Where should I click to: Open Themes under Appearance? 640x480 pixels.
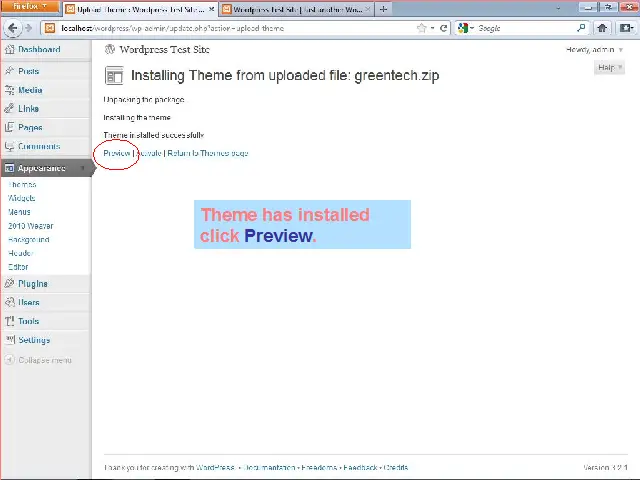click(x=22, y=184)
